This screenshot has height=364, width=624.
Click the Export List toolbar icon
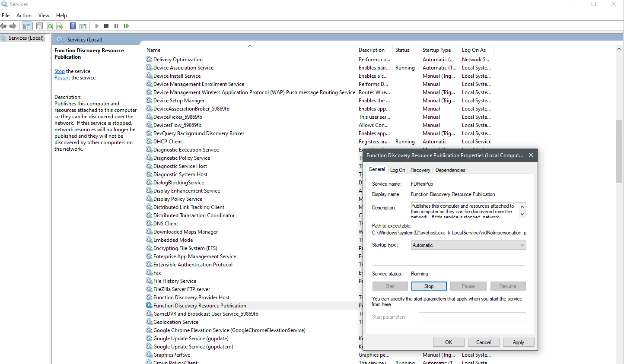60,26
